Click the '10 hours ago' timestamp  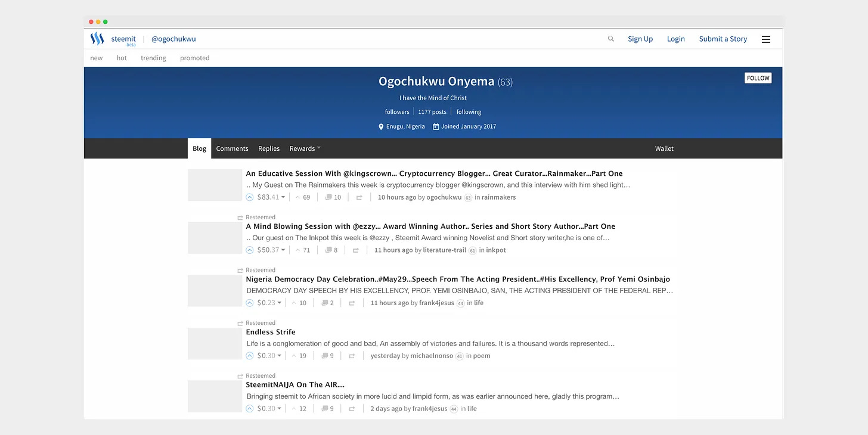[397, 197]
